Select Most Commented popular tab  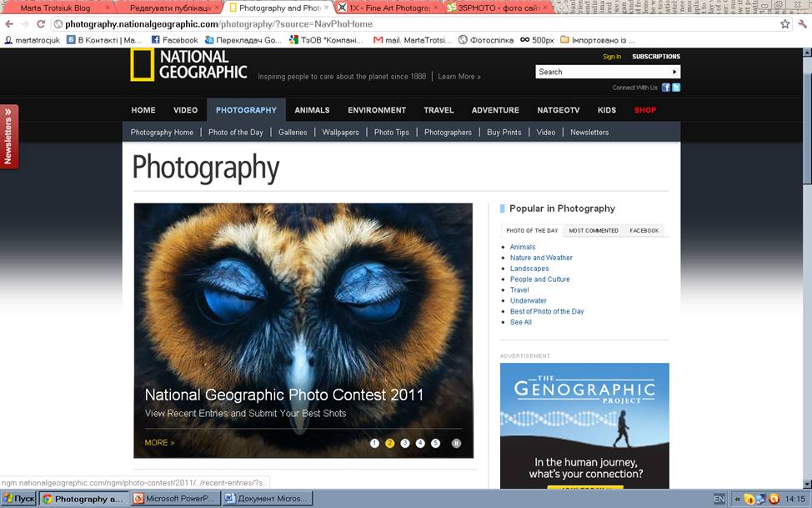click(x=594, y=231)
